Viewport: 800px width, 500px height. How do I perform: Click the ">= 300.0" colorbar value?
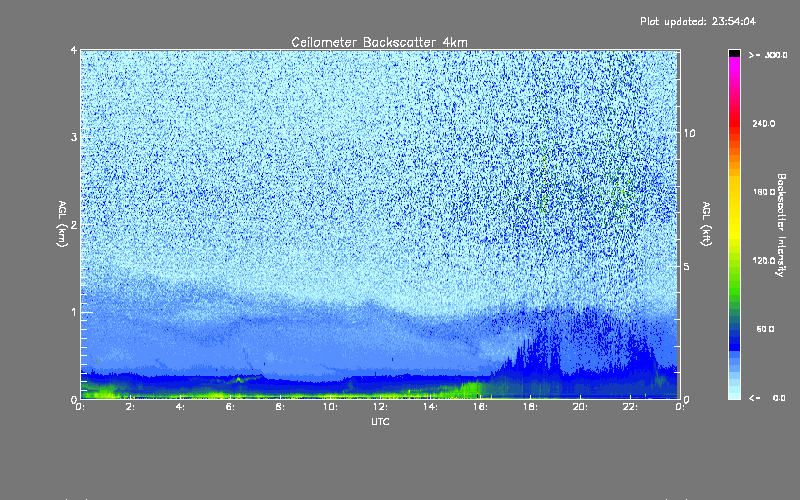coord(768,55)
